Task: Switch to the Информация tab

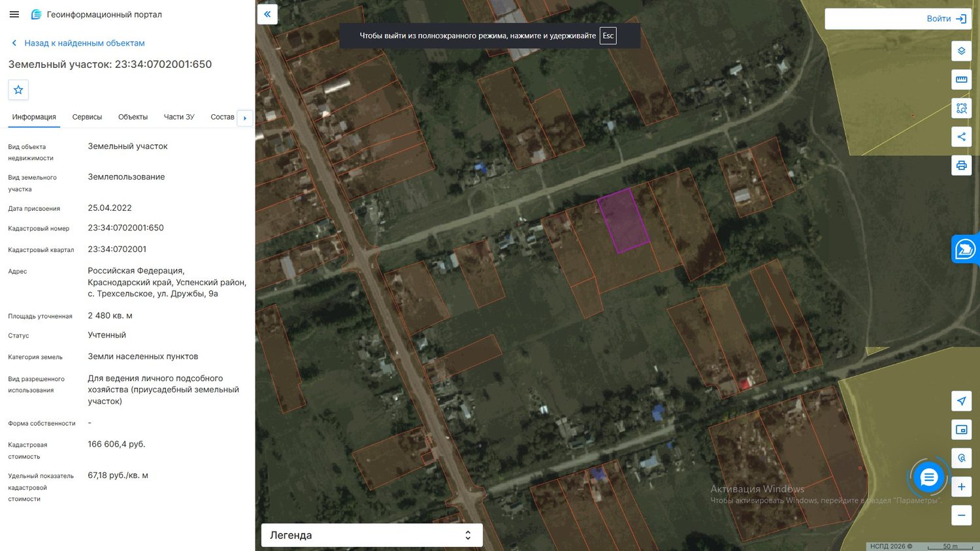Action: [x=34, y=118]
